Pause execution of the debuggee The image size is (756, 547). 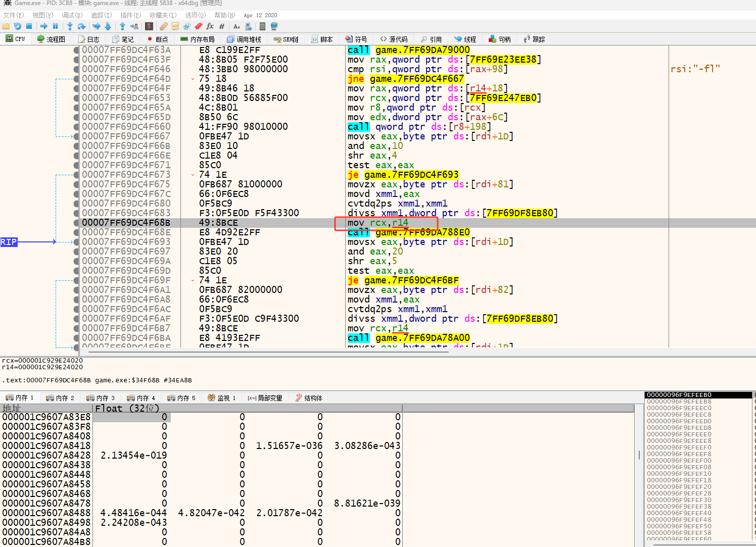[x=56, y=26]
